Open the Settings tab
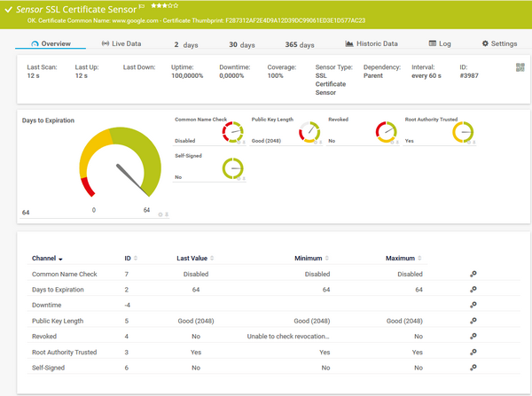This screenshot has height=396, width=532. tap(499, 43)
